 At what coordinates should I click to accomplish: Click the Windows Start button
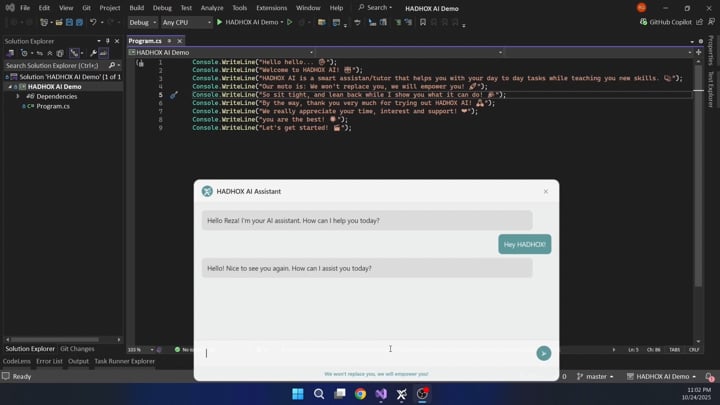[298, 394]
